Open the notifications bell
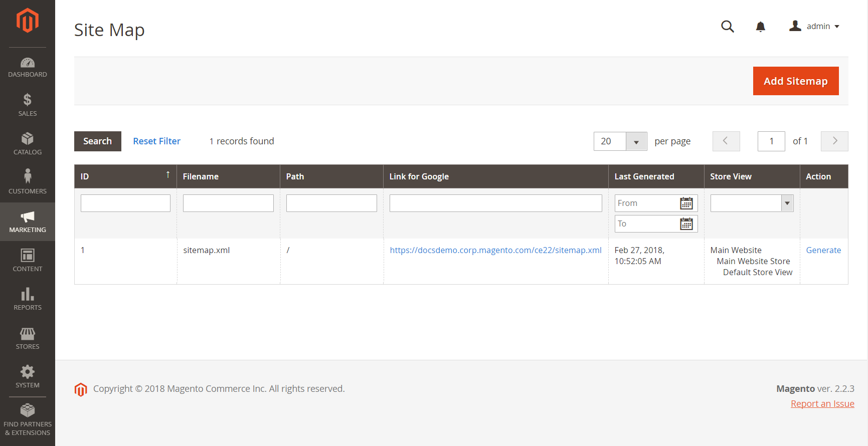 (761, 27)
